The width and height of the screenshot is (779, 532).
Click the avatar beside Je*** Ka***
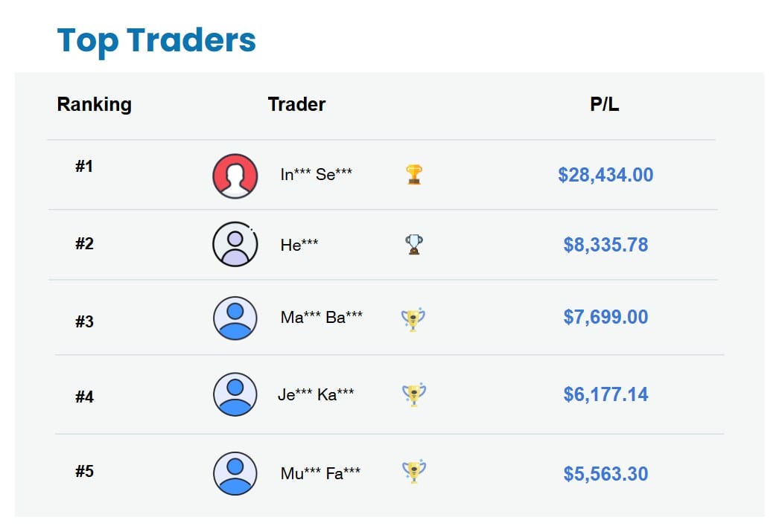[x=235, y=394]
